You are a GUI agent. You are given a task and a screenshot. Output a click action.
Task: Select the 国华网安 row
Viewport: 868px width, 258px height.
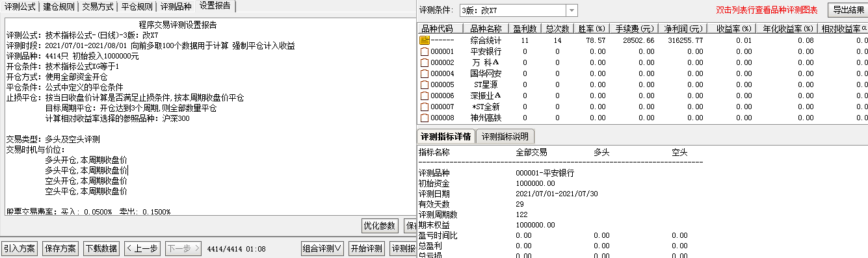(x=642, y=73)
